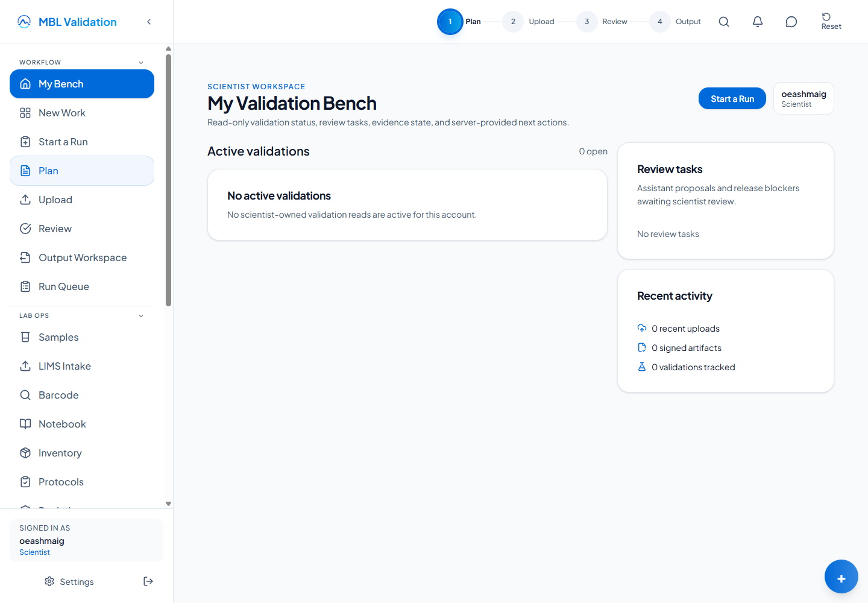This screenshot has height=603, width=868.
Task: Click the 'No review tasks' text
Action: (x=668, y=234)
